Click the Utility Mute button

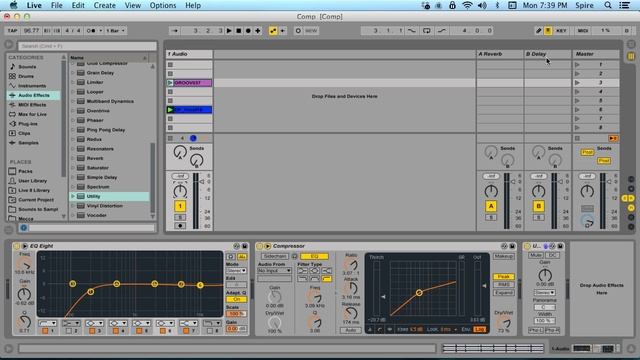(x=536, y=255)
